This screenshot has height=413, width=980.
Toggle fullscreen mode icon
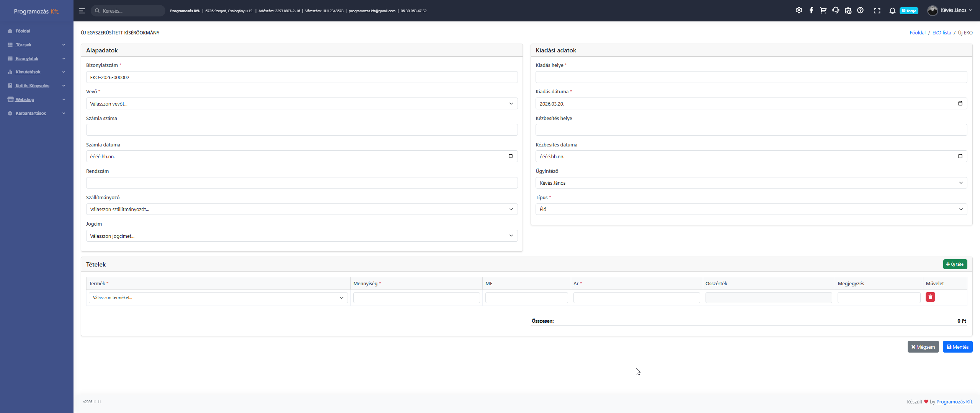[x=877, y=11]
